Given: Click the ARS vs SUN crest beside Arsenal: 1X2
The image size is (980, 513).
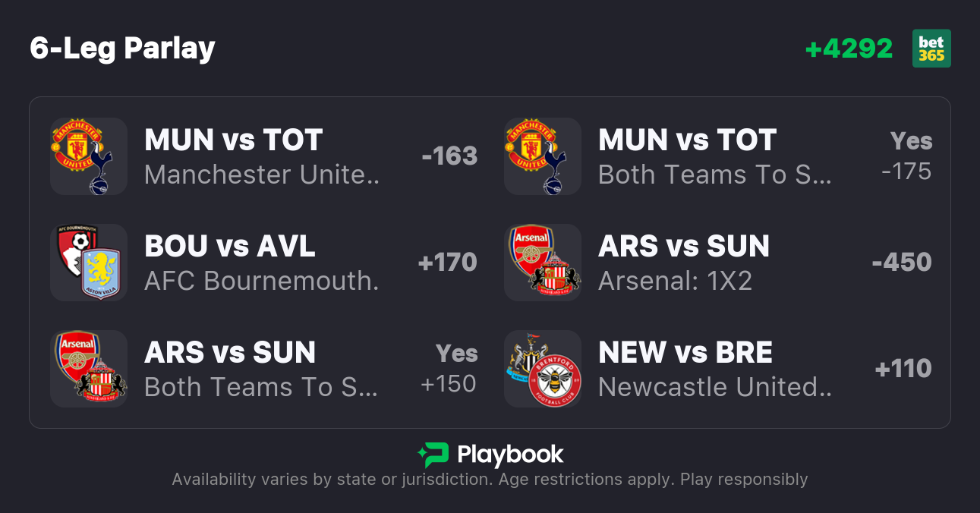Looking at the screenshot, I should pyautogui.click(x=542, y=263).
